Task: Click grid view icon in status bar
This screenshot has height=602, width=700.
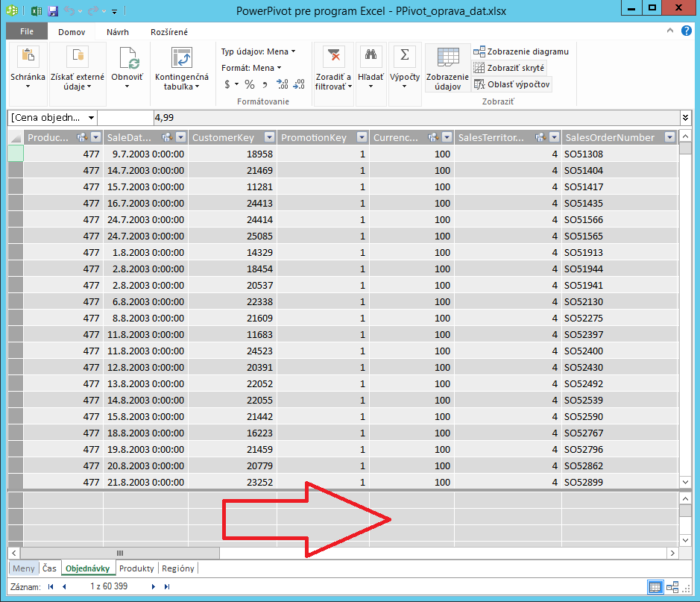Action: 655,587
